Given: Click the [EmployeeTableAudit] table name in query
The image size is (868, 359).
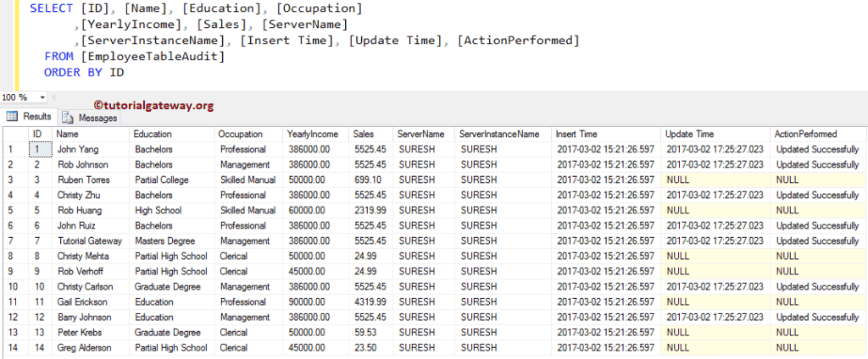Looking at the screenshot, I should pos(153,57).
